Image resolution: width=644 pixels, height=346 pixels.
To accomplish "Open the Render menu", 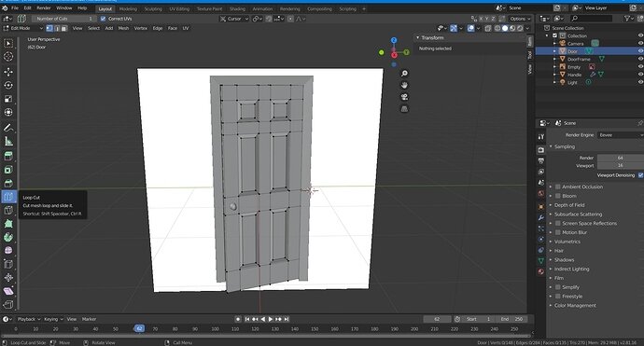I will click(x=44, y=7).
